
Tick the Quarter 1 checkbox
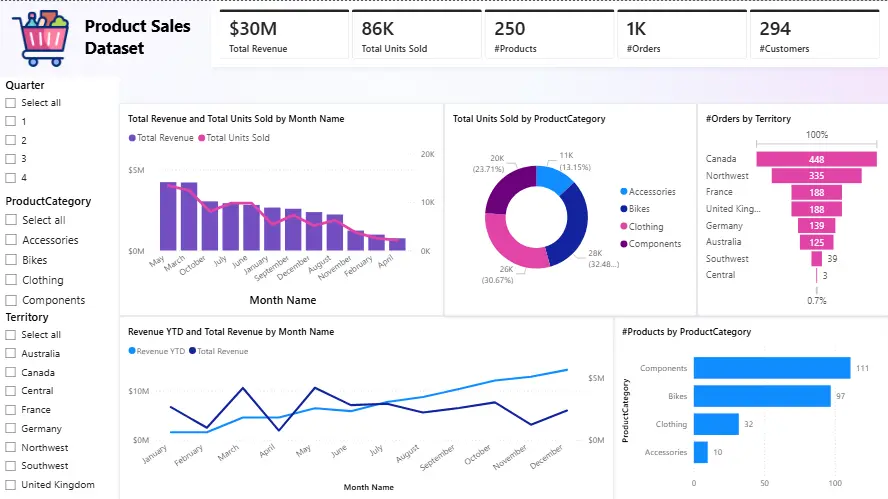pyautogui.click(x=10, y=121)
